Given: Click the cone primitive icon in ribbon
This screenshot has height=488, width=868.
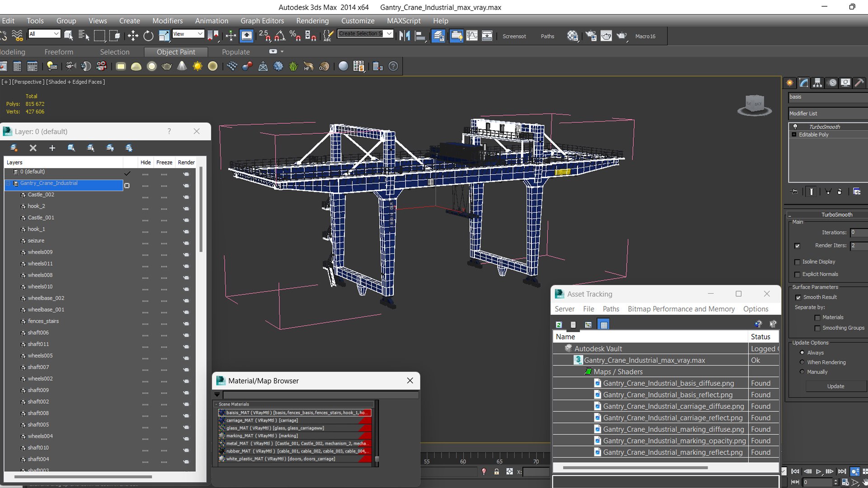Looking at the screenshot, I should (182, 66).
